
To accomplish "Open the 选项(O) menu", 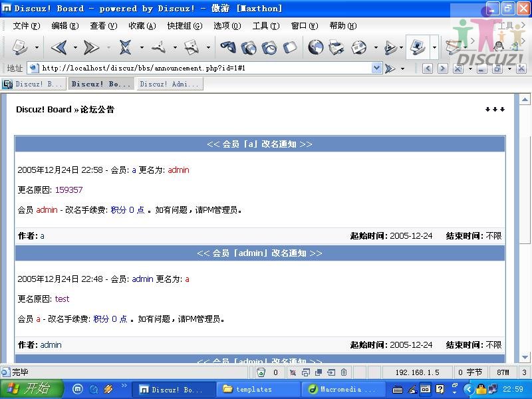I will pyautogui.click(x=227, y=26).
